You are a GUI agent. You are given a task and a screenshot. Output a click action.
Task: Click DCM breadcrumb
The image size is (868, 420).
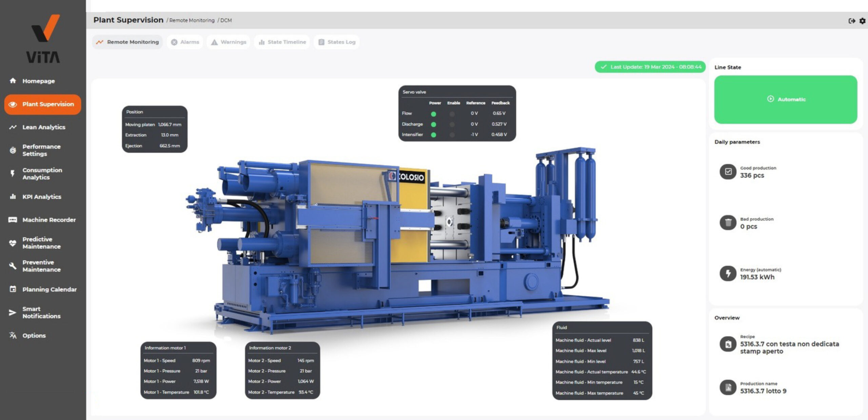(226, 20)
